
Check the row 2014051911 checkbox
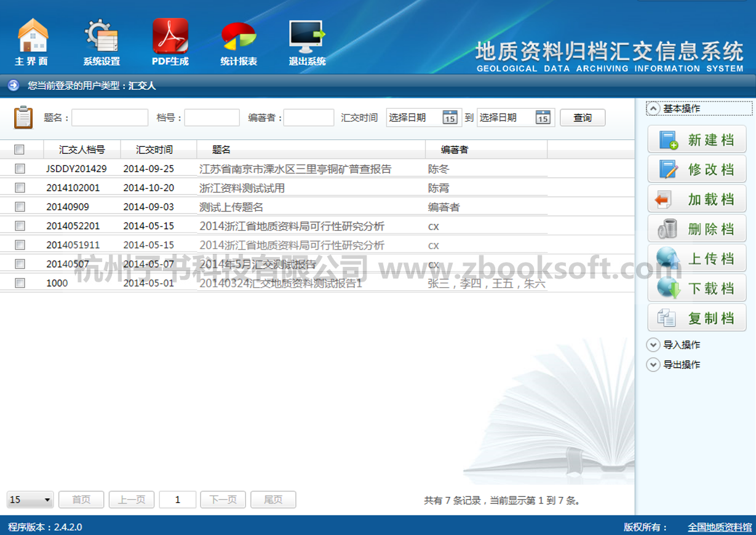point(20,245)
